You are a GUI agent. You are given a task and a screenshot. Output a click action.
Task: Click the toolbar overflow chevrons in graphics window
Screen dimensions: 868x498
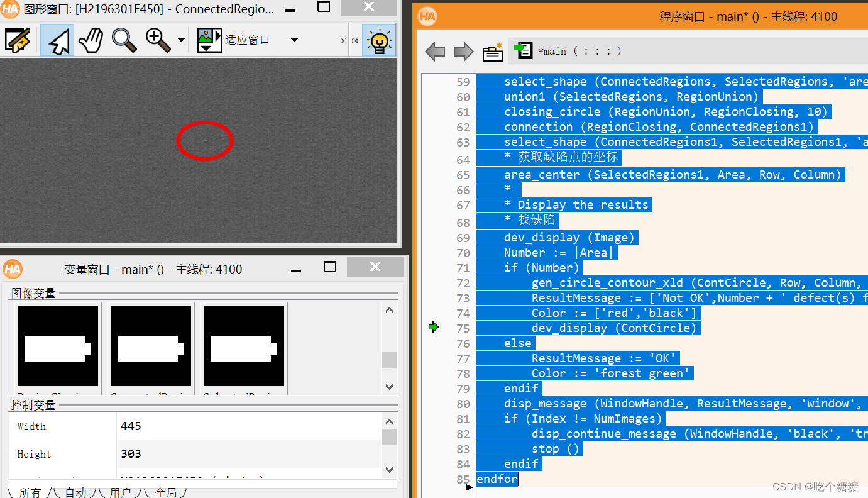coord(344,41)
